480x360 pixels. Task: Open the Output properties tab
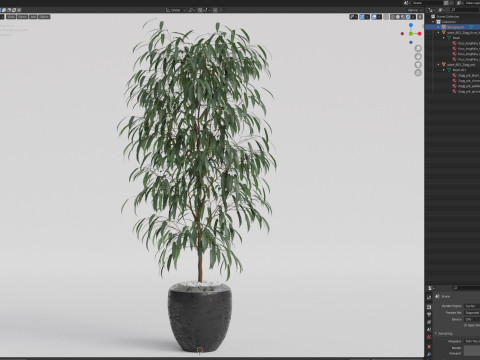(429, 314)
